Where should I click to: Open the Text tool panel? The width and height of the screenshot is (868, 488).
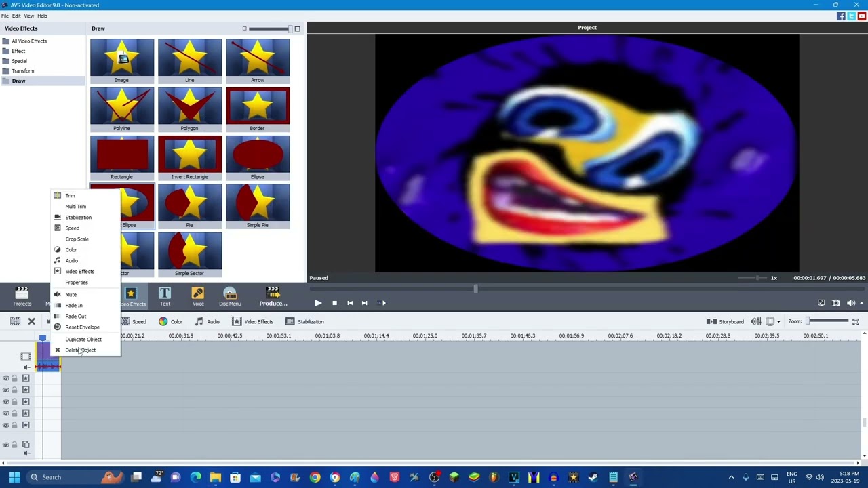pyautogui.click(x=165, y=296)
